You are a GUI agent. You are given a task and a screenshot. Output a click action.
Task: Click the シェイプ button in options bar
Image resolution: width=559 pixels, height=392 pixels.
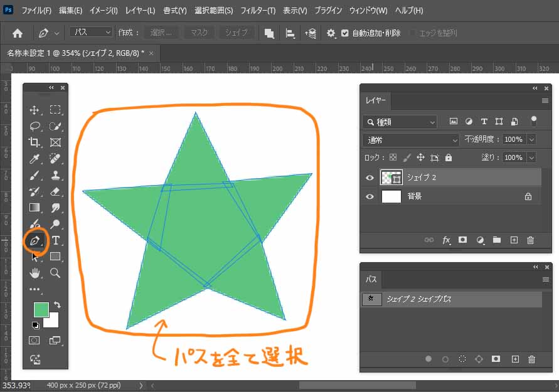coord(237,33)
